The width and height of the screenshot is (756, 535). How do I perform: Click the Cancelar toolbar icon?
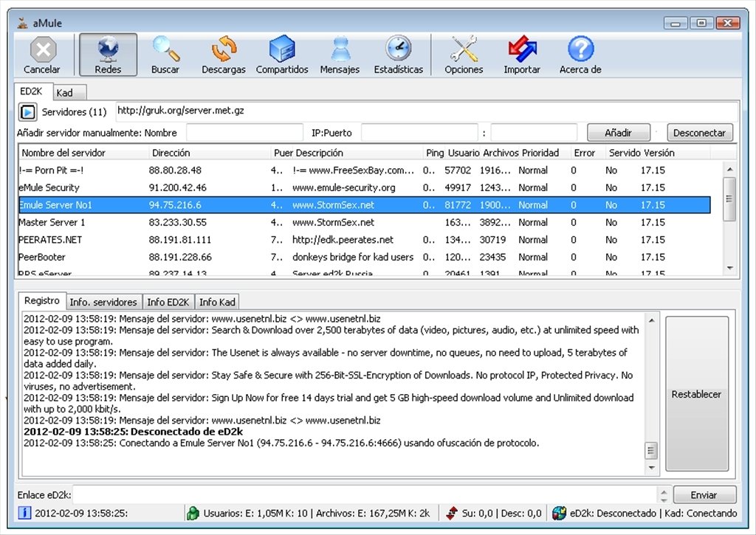tap(42, 55)
